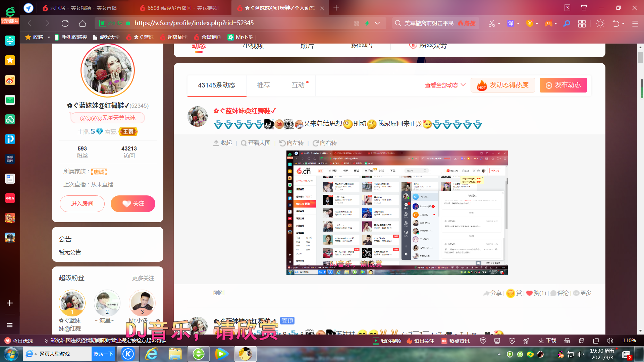
Task: Click the forward navigation arrow
Action: point(47,23)
